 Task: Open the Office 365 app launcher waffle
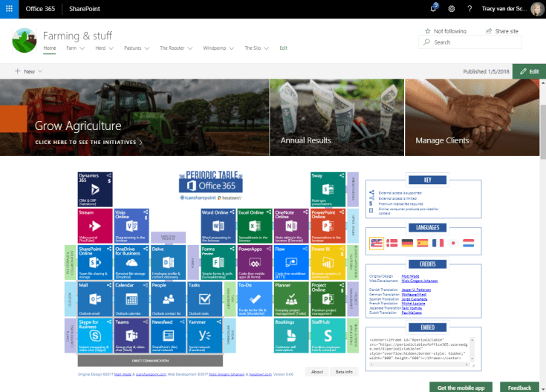click(10, 9)
